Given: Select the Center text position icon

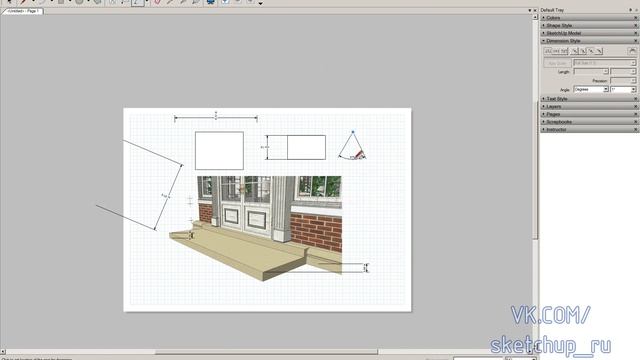Looking at the screenshot, I should (556, 51).
